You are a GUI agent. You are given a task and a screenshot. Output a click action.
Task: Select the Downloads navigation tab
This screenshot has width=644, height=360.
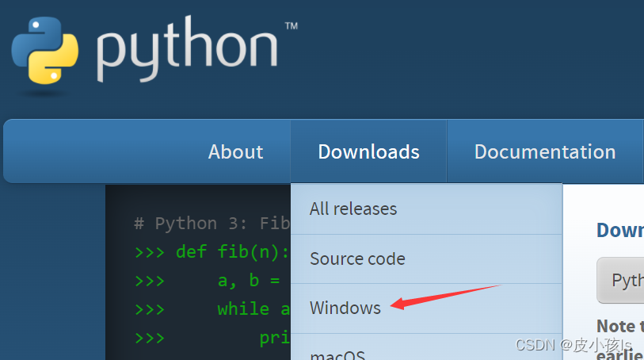pyautogui.click(x=368, y=151)
